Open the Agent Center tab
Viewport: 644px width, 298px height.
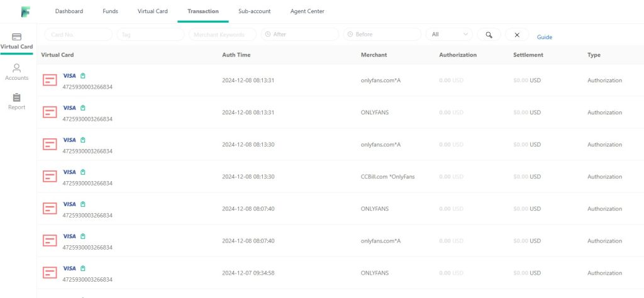click(307, 11)
